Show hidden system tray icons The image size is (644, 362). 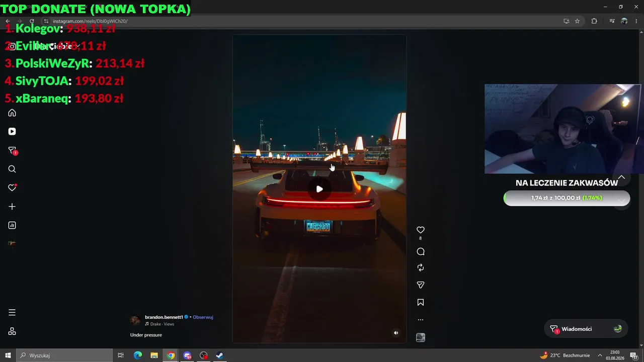pyautogui.click(x=600, y=355)
